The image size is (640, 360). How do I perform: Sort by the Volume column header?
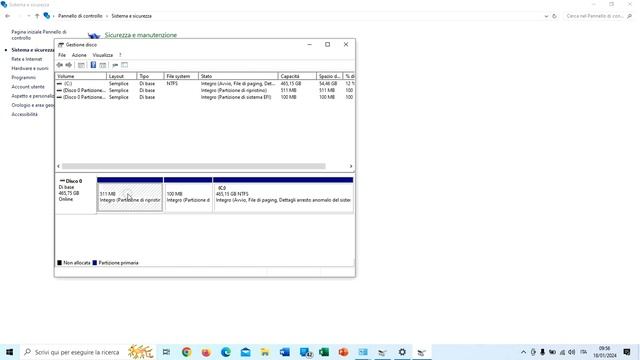[x=81, y=76]
